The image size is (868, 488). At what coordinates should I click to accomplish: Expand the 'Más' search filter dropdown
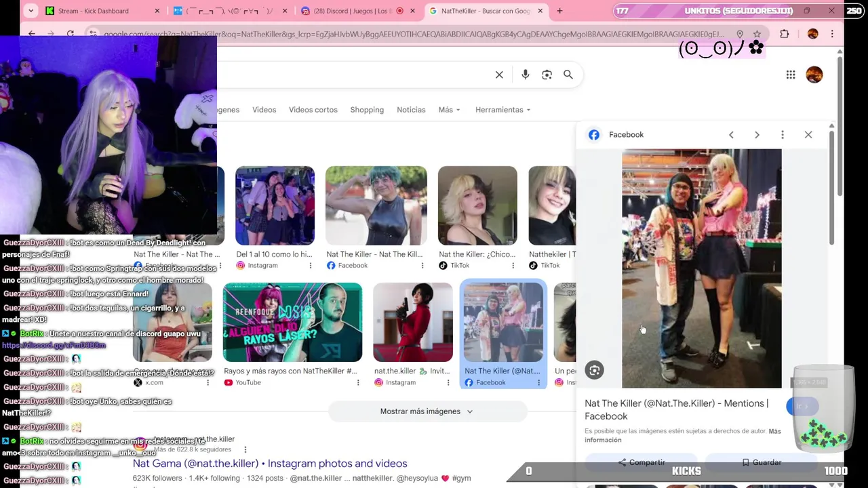click(x=449, y=110)
